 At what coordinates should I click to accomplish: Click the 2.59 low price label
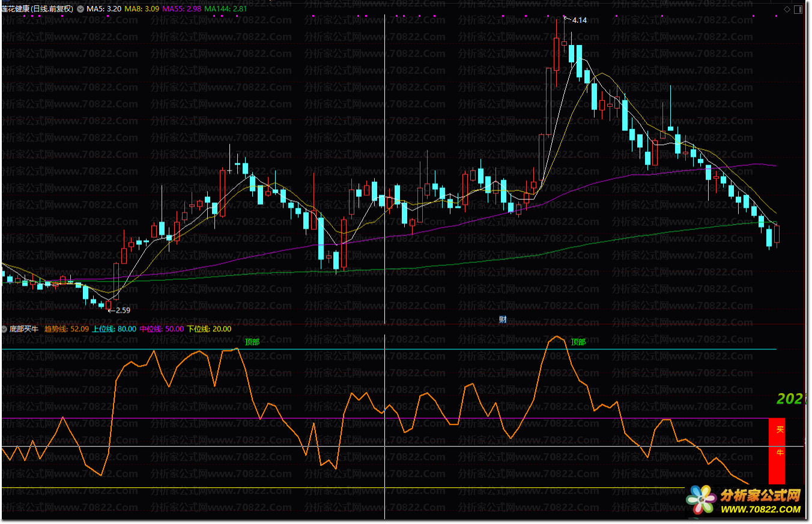[x=123, y=310]
